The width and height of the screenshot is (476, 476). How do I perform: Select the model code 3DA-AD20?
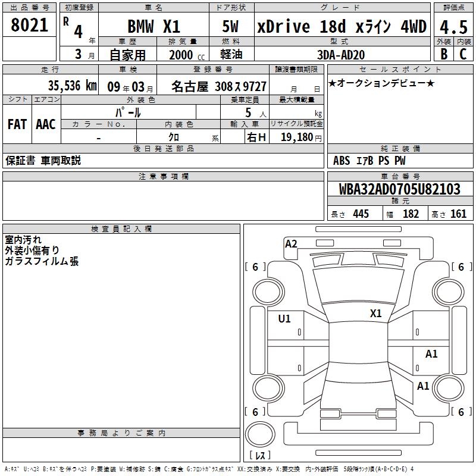[341, 55]
